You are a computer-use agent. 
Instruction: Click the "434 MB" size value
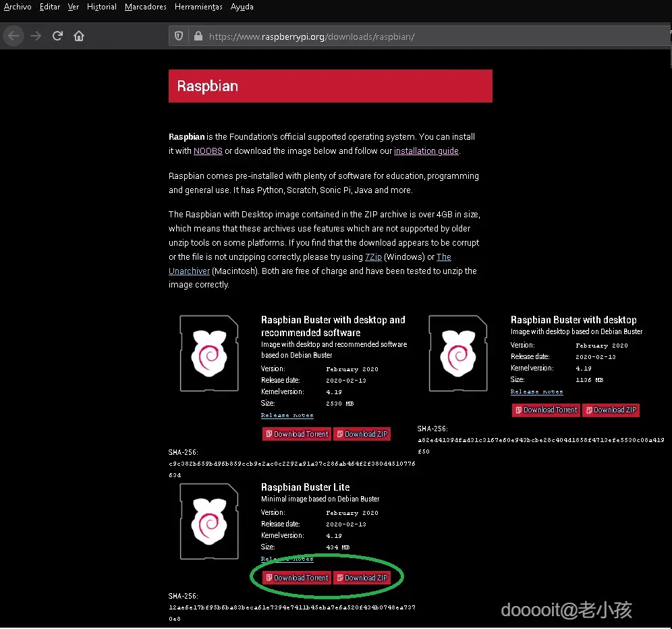tap(338, 547)
